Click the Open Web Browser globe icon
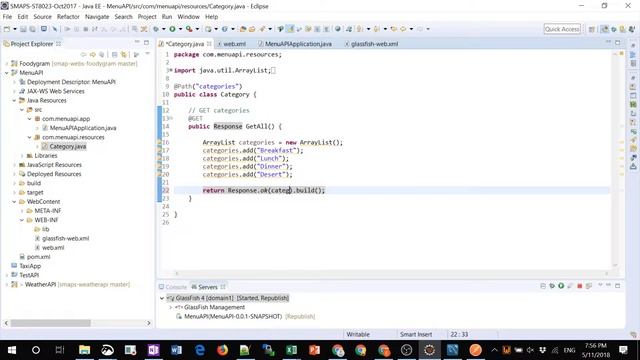640x360 pixels. point(338,29)
